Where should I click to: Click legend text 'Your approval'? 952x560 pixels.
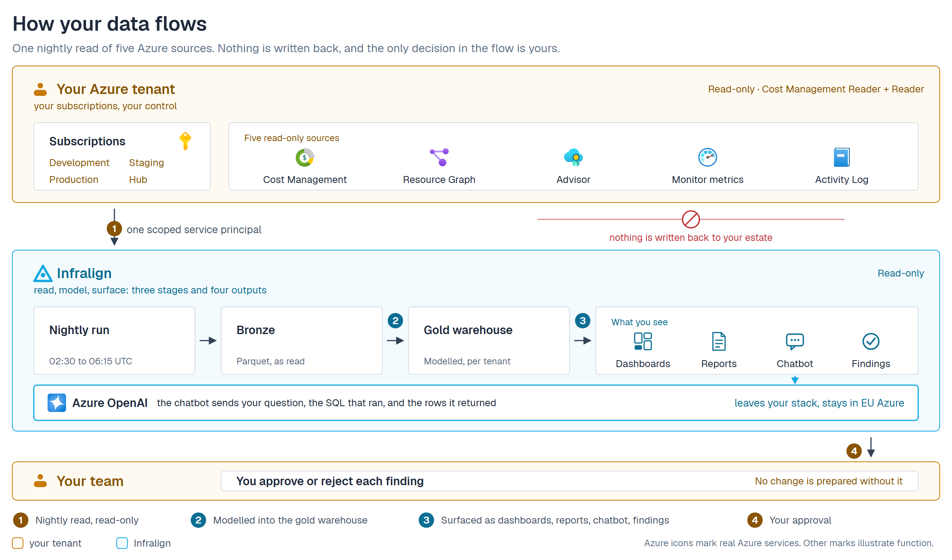(800, 520)
